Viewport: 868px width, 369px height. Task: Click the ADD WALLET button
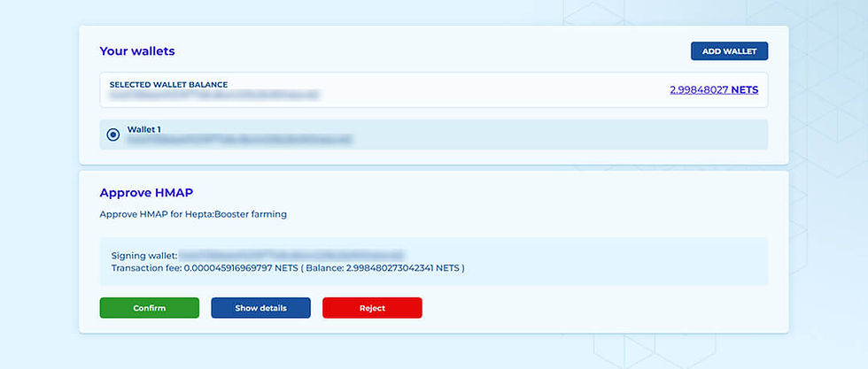coord(729,51)
